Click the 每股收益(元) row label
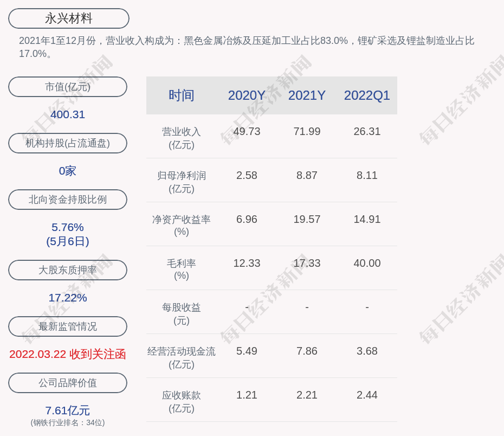Screen dimensions: 504x436 coord(182,314)
